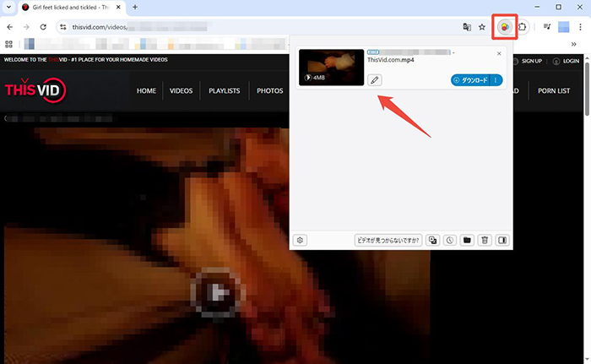Click the play button on the video player
Image resolution: width=591 pixels, height=364 pixels.
[x=216, y=293]
